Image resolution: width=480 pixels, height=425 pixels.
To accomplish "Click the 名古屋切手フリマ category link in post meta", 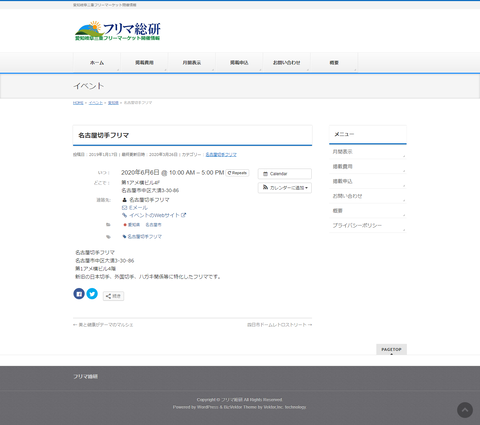I will click(221, 155).
